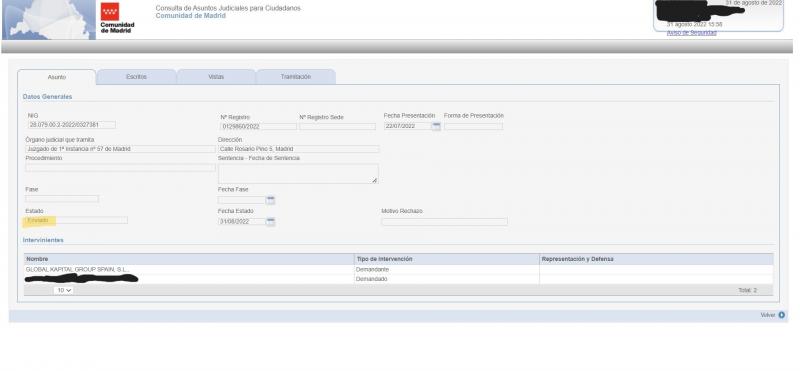Click the Sentencia - Fecha de Sentencia textarea
Image resolution: width=800 pixels, height=371 pixels.
coord(298,174)
